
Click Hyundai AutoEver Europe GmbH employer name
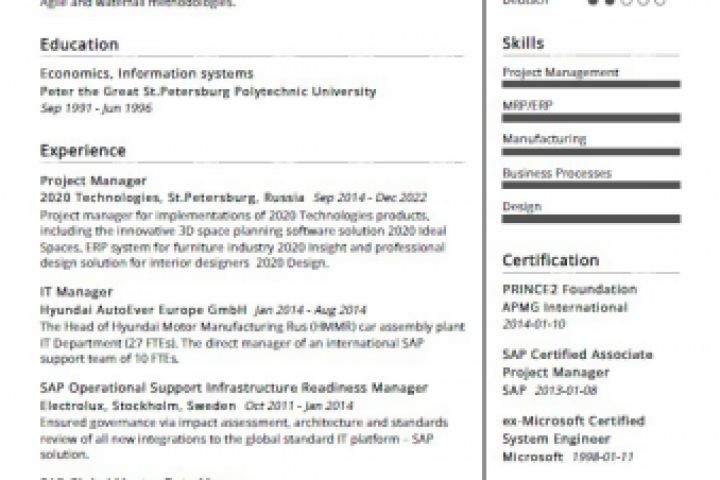pos(142,309)
